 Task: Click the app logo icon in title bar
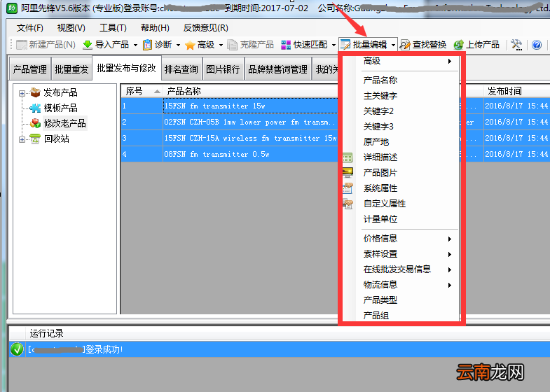point(12,8)
